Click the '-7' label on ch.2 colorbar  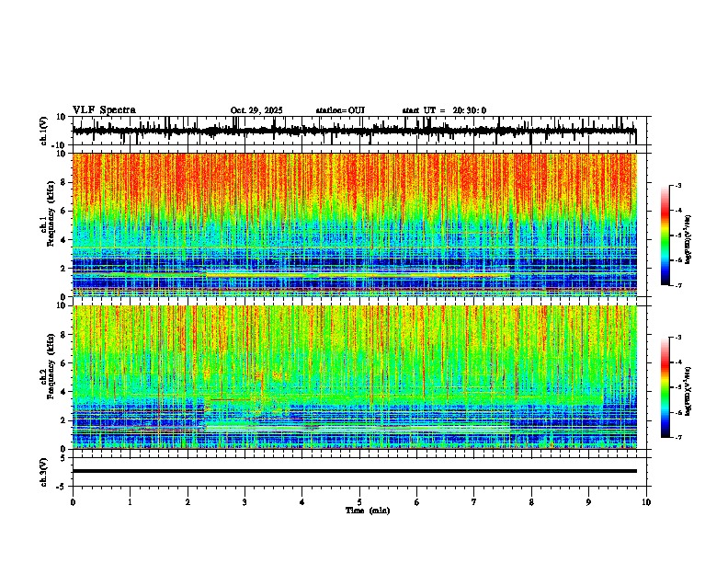point(677,437)
